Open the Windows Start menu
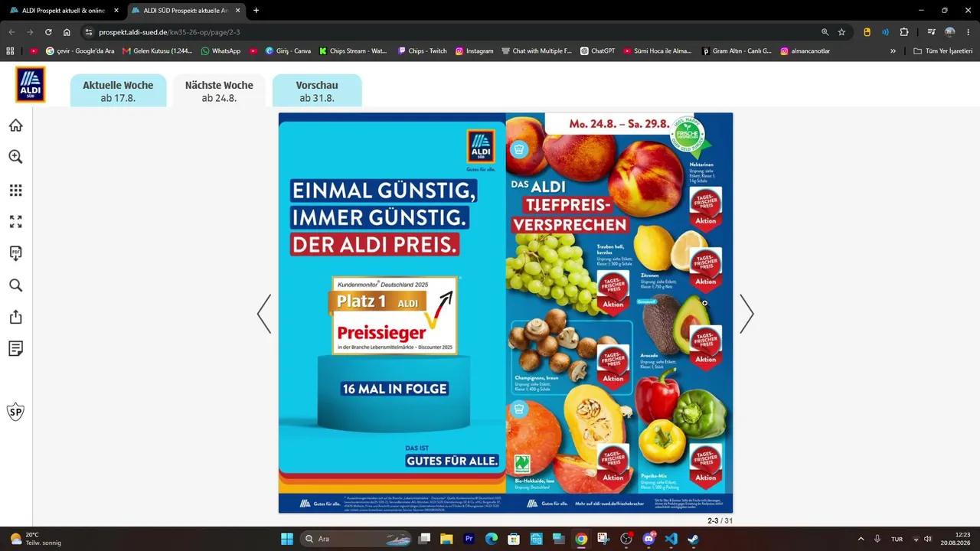This screenshot has height=551, width=980. click(x=287, y=539)
